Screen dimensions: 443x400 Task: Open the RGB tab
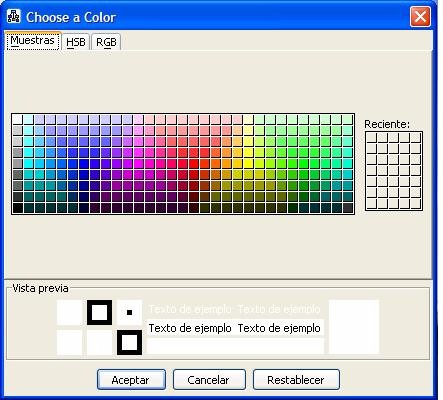[x=106, y=42]
